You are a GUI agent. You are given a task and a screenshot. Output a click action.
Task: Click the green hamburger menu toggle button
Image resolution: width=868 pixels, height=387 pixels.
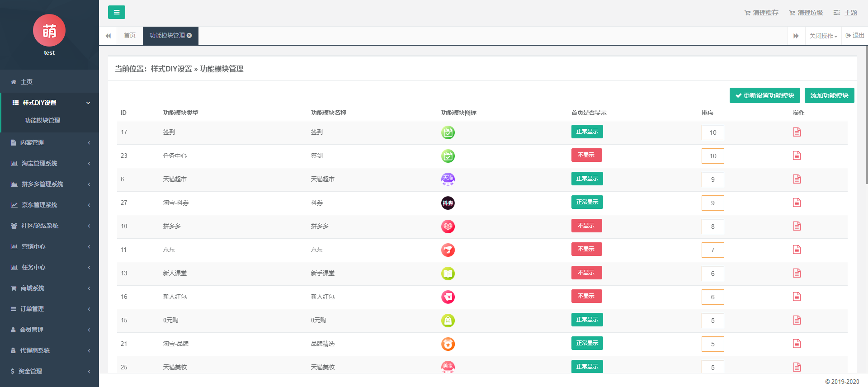pos(116,12)
